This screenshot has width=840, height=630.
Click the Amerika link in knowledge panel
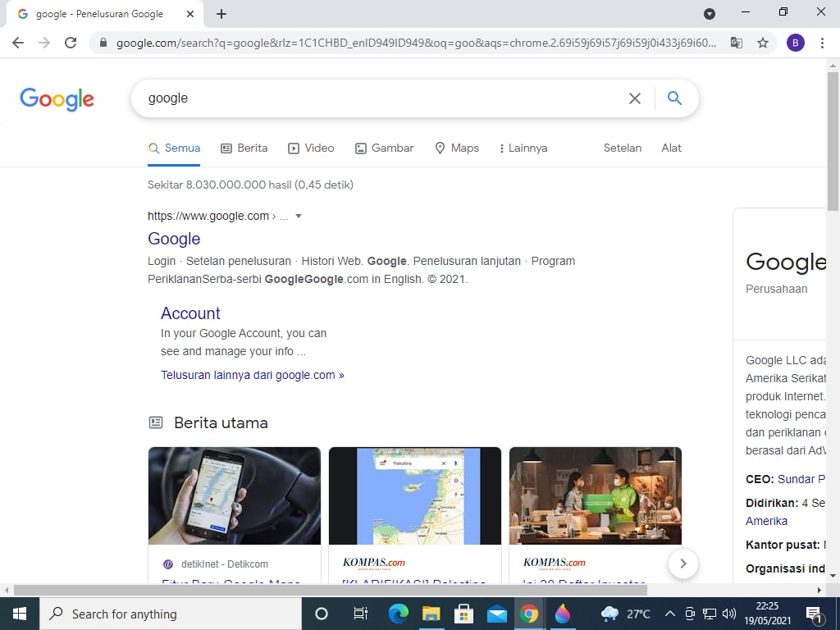coord(767,521)
